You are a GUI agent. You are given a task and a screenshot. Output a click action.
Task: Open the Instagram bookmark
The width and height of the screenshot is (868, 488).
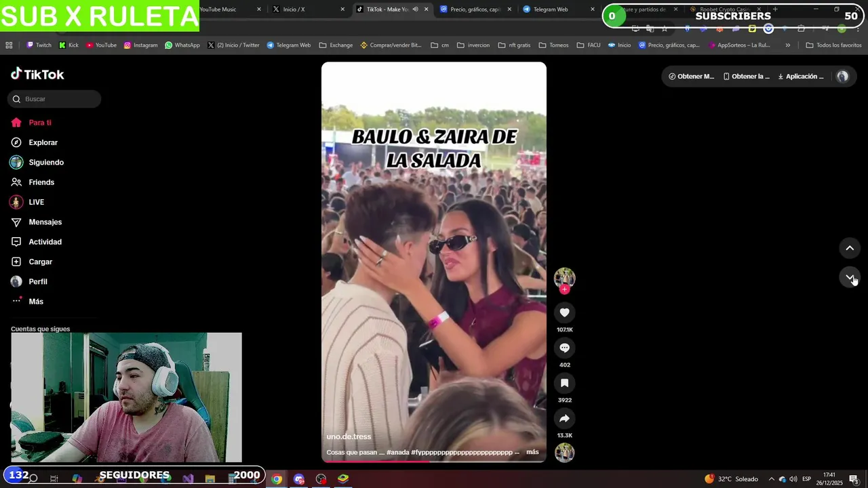[140, 45]
